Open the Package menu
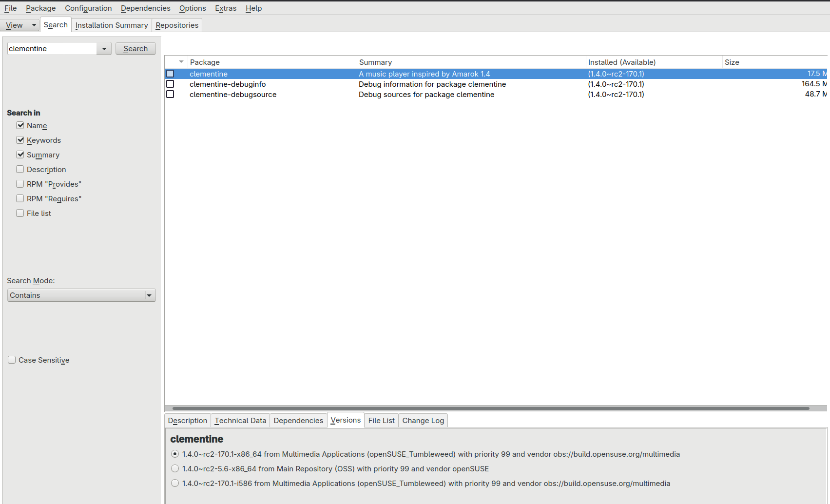The width and height of the screenshot is (830, 504). (x=41, y=8)
